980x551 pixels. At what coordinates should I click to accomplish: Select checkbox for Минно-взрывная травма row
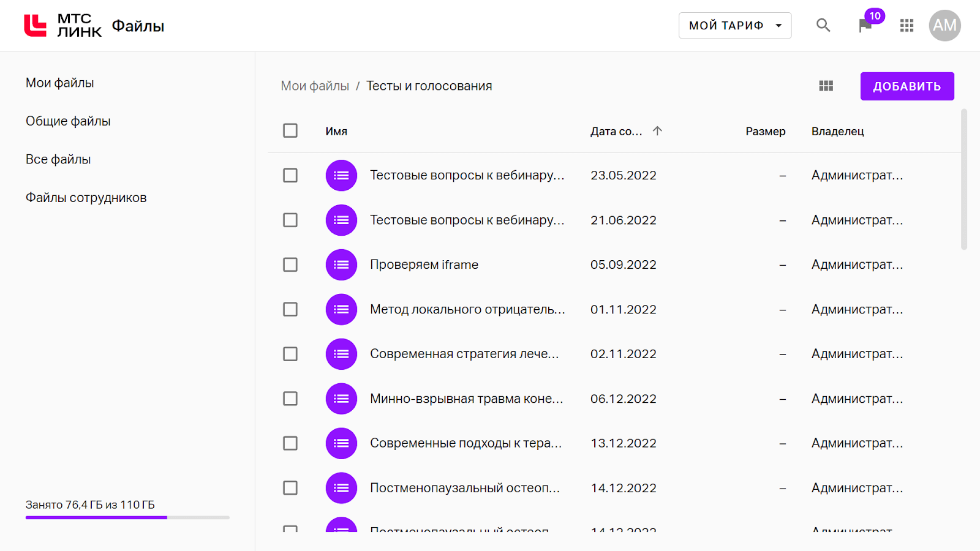click(290, 399)
